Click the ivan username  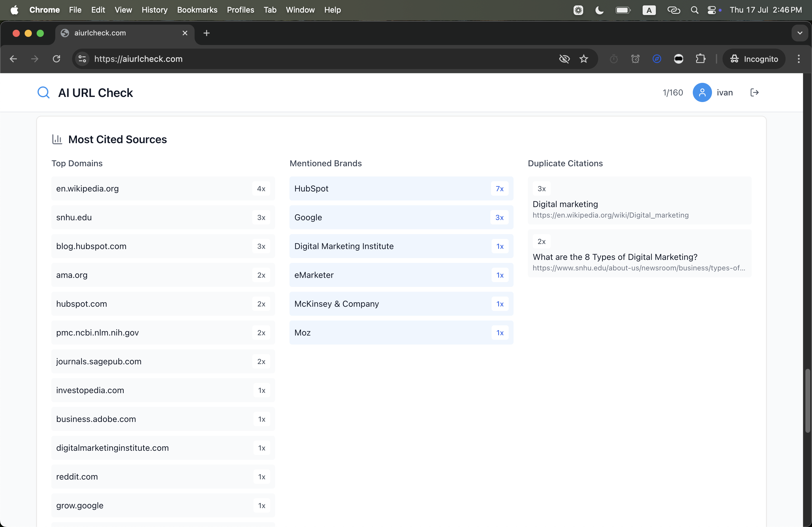(724, 92)
